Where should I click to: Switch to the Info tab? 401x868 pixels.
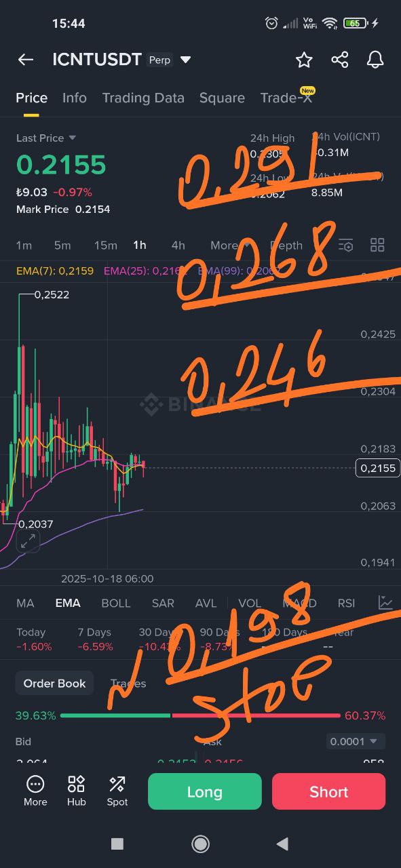75,98
